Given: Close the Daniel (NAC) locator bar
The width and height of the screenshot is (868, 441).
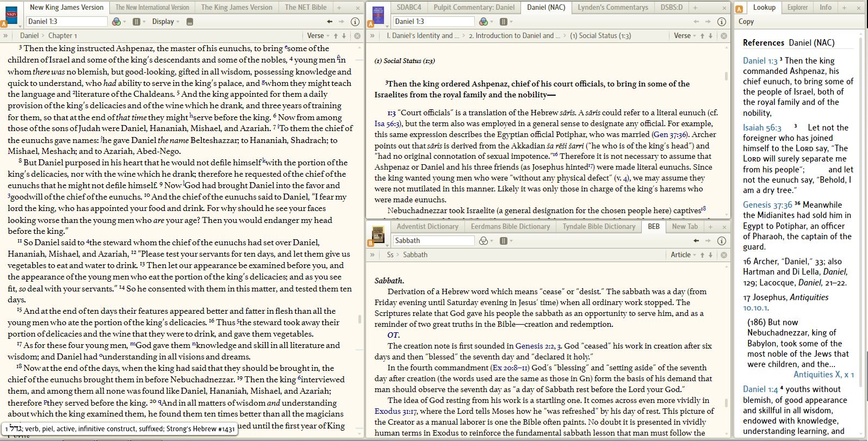Looking at the screenshot, I should coord(724,36).
